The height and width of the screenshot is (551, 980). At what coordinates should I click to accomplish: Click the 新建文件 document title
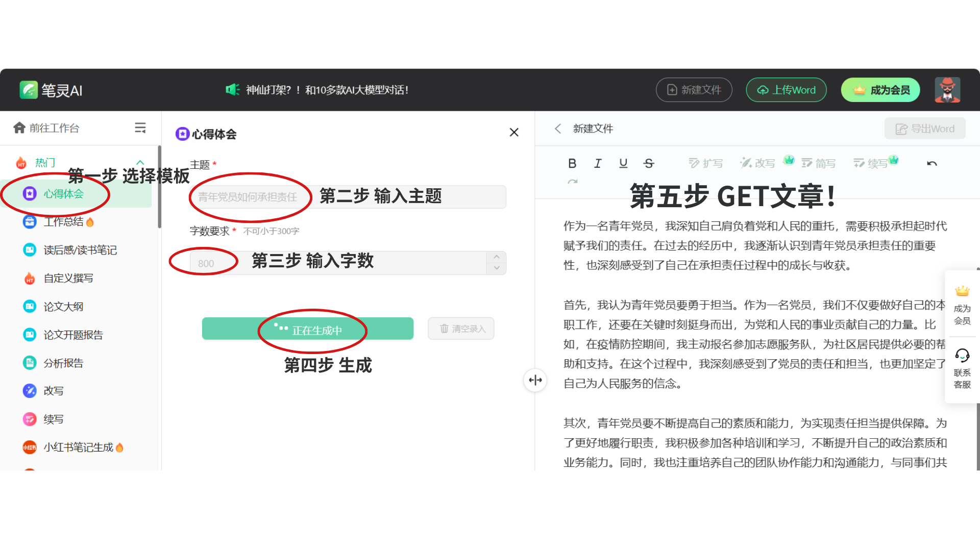(x=593, y=129)
